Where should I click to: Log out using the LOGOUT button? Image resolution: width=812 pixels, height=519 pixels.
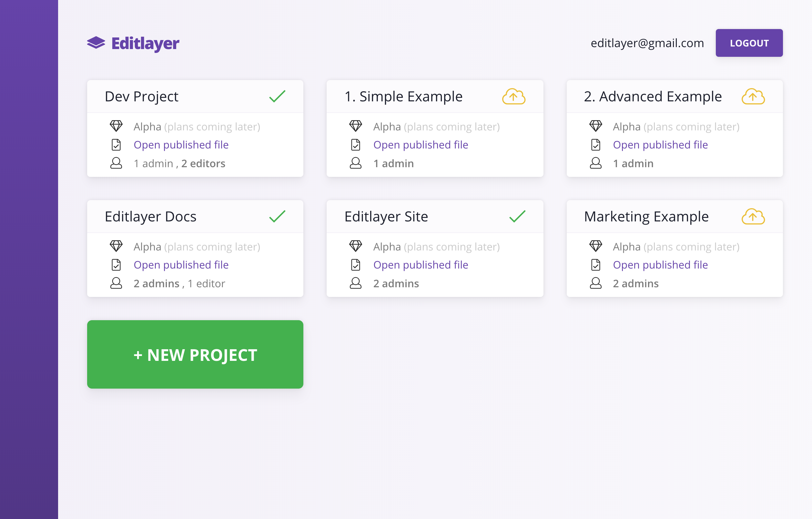[749, 43]
